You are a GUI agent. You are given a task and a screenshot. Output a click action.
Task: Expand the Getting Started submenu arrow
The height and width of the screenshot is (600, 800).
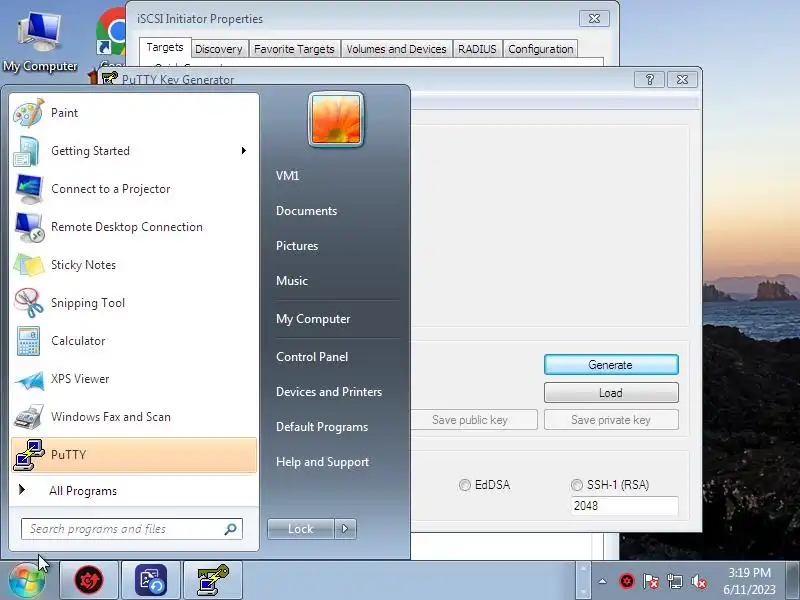(244, 151)
